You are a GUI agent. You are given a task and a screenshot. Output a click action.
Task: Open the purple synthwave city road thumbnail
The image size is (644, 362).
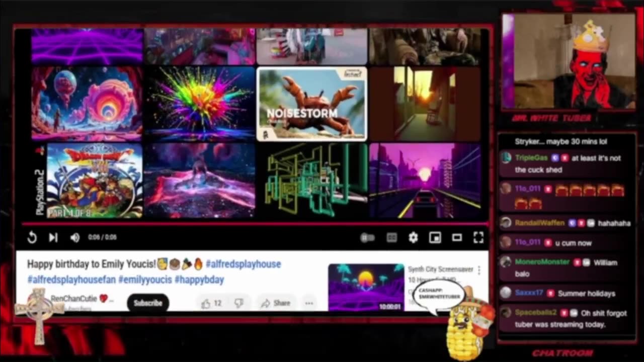[x=425, y=180]
